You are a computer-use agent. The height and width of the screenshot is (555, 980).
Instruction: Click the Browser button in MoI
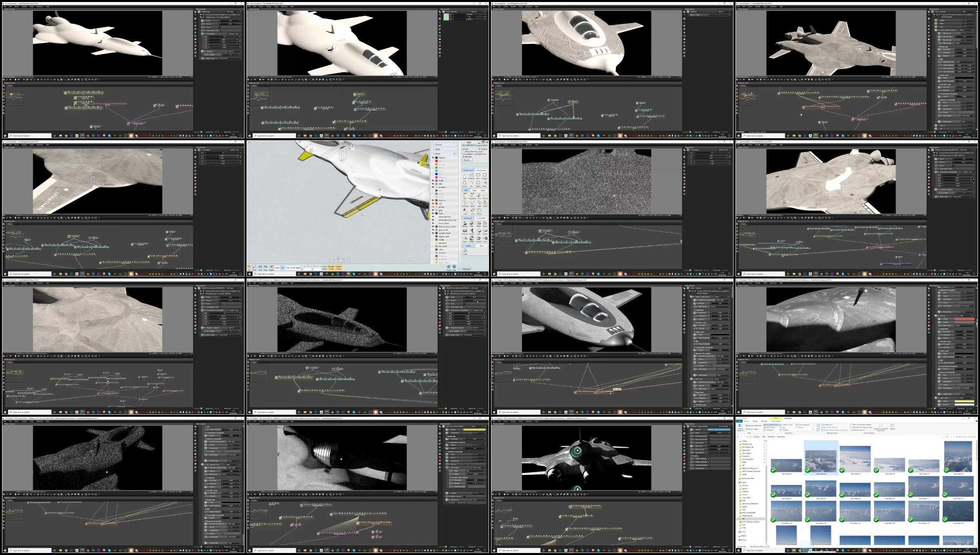click(x=467, y=269)
